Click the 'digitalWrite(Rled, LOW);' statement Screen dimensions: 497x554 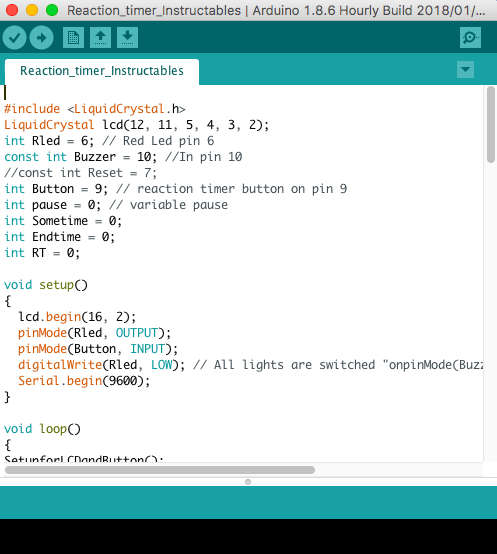pyautogui.click(x=101, y=365)
